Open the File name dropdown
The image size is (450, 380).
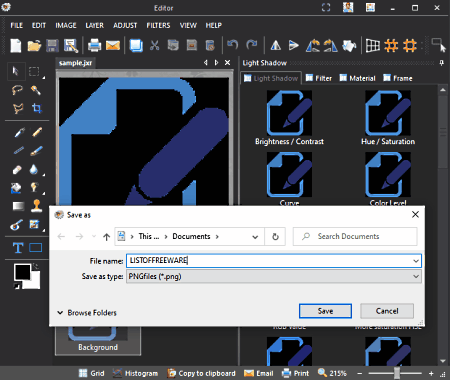click(x=416, y=261)
